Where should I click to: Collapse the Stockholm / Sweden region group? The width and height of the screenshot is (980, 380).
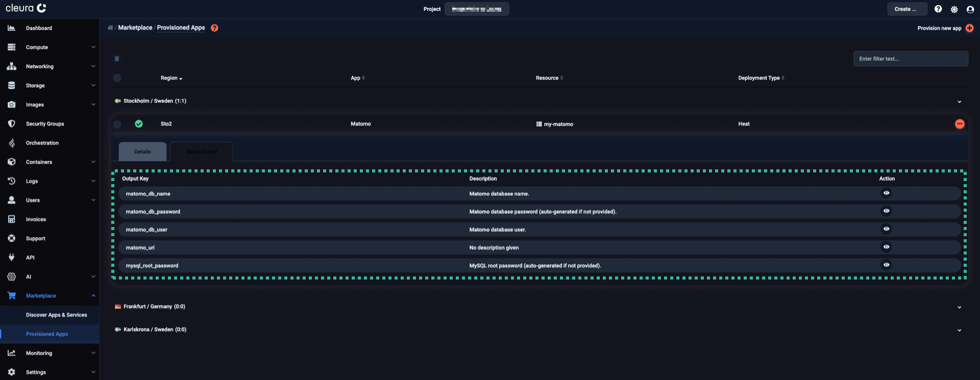(x=959, y=102)
